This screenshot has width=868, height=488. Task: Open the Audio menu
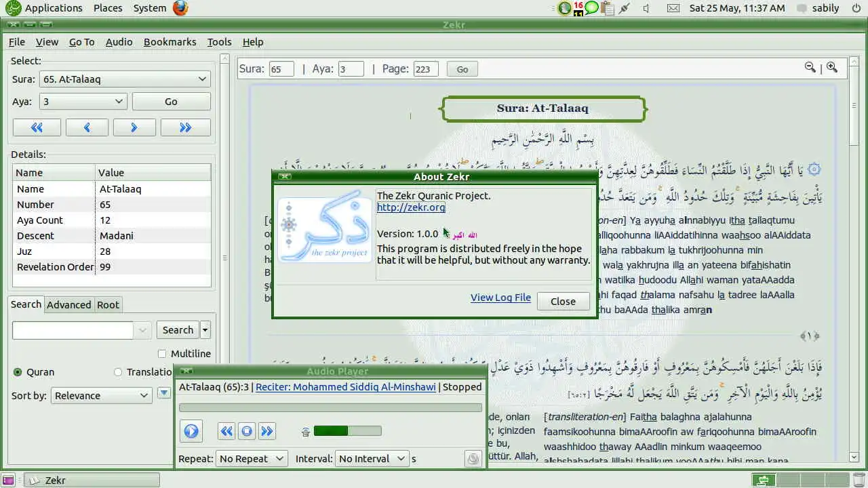119,42
